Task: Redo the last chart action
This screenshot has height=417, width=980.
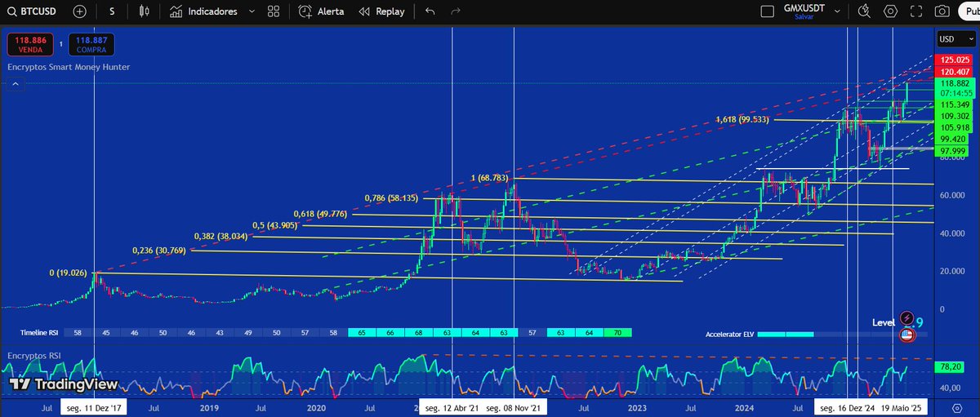Action: [x=456, y=12]
